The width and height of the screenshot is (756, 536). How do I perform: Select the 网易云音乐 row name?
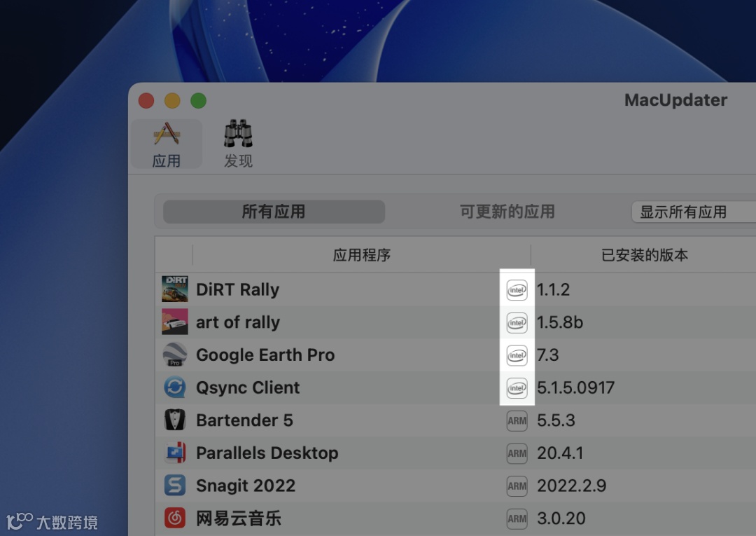point(238,518)
